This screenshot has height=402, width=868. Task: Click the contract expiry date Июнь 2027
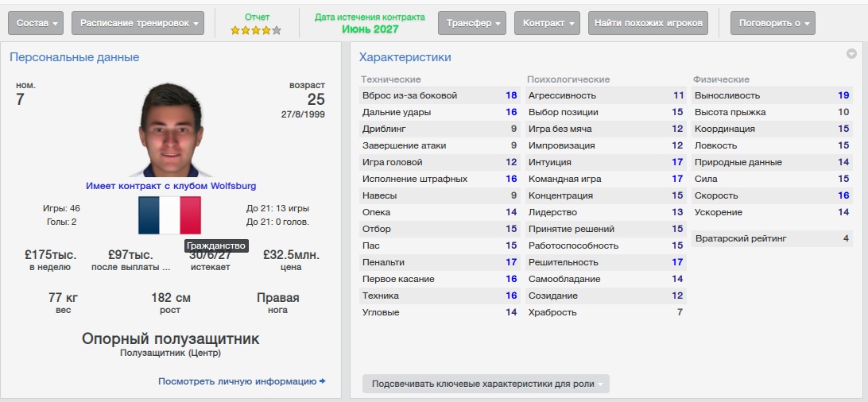[x=370, y=29]
